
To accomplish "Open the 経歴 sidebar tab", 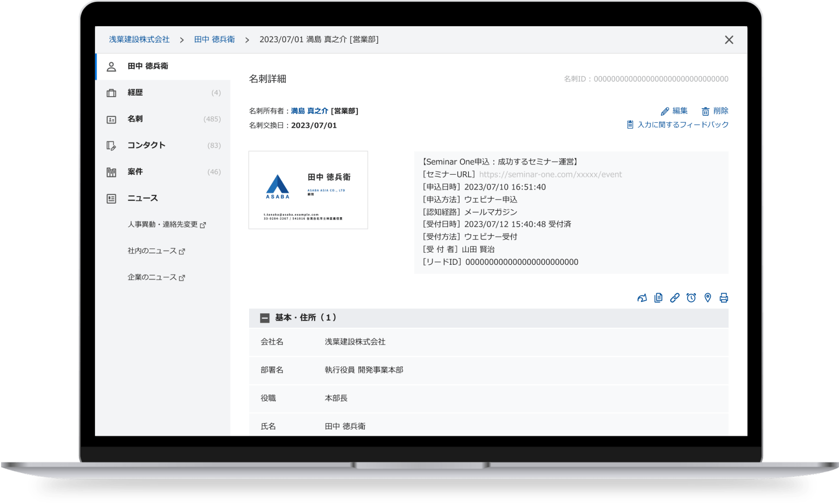I will tap(163, 93).
